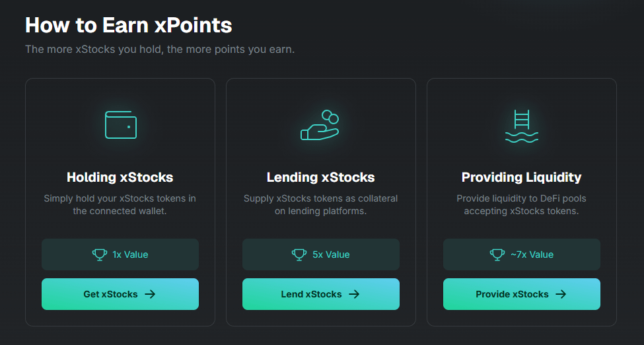Click the Providing Liquidity description text
644x345 pixels.
click(522, 205)
